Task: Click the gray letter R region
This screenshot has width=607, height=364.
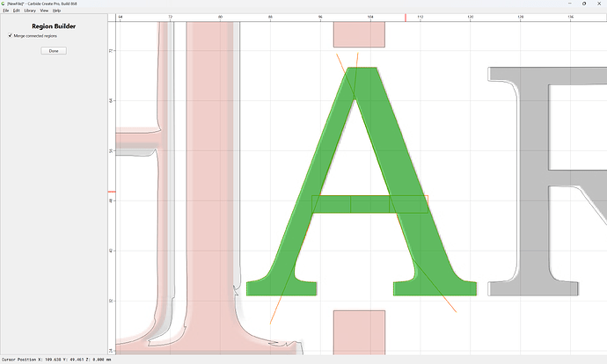Action: [x=535, y=182]
